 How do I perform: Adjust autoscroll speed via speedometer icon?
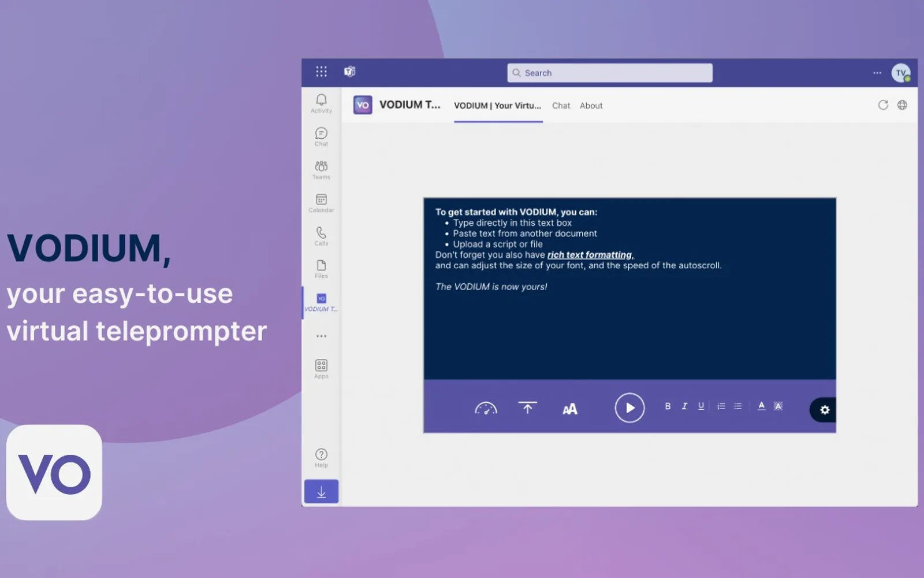pos(486,409)
